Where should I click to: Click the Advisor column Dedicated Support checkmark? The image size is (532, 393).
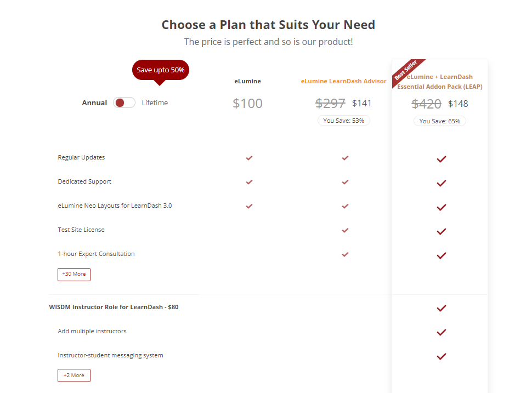click(x=345, y=182)
